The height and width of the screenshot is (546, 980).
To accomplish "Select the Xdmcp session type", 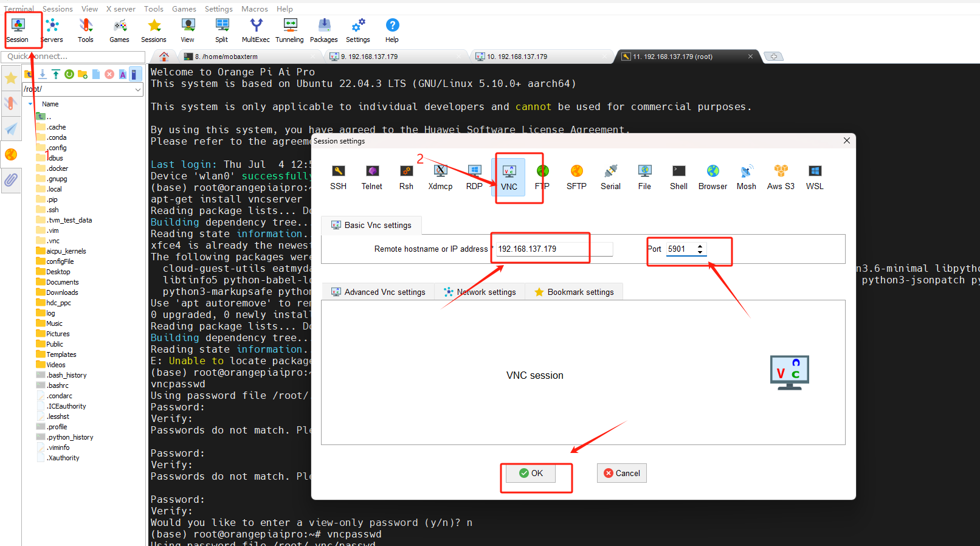I will [440, 177].
